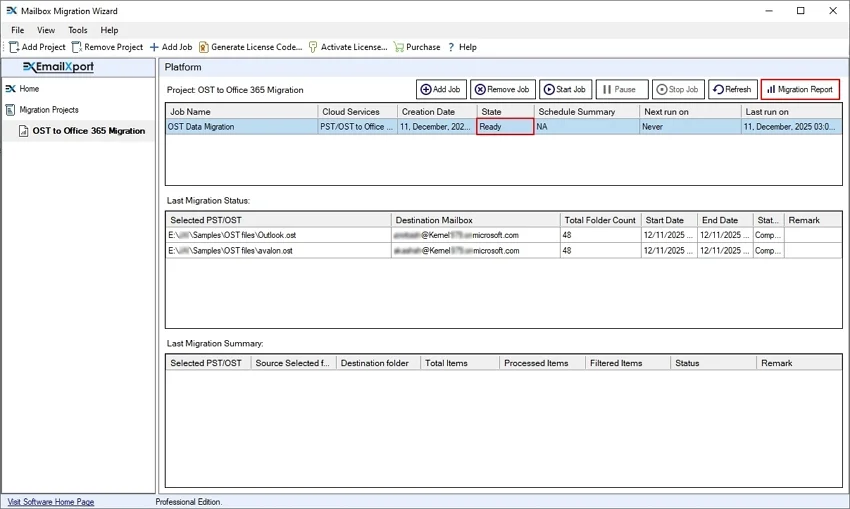850x509 pixels.
Task: Click the Source Selected f... column header
Action: (x=293, y=363)
